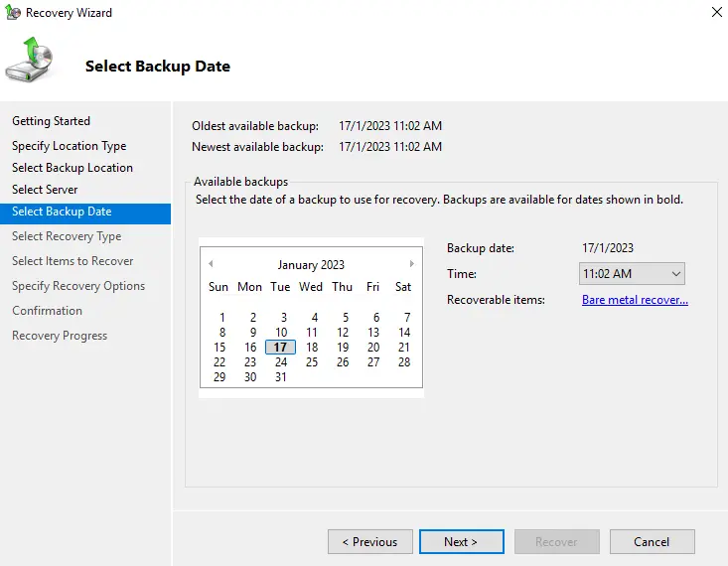Go to the Select Server step
The height and width of the screenshot is (566, 728).
[x=45, y=190]
